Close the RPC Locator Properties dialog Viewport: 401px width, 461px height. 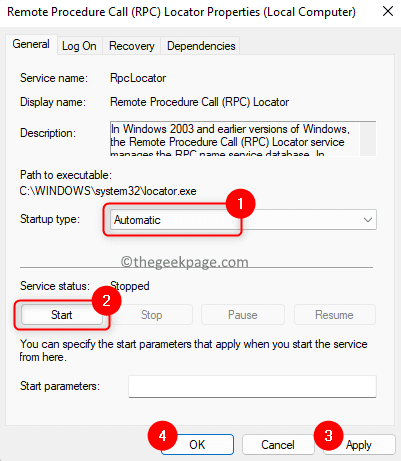pyautogui.click(x=388, y=12)
